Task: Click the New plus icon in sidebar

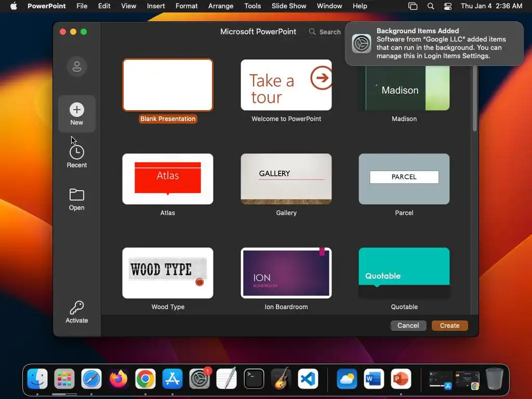Action: tap(77, 110)
